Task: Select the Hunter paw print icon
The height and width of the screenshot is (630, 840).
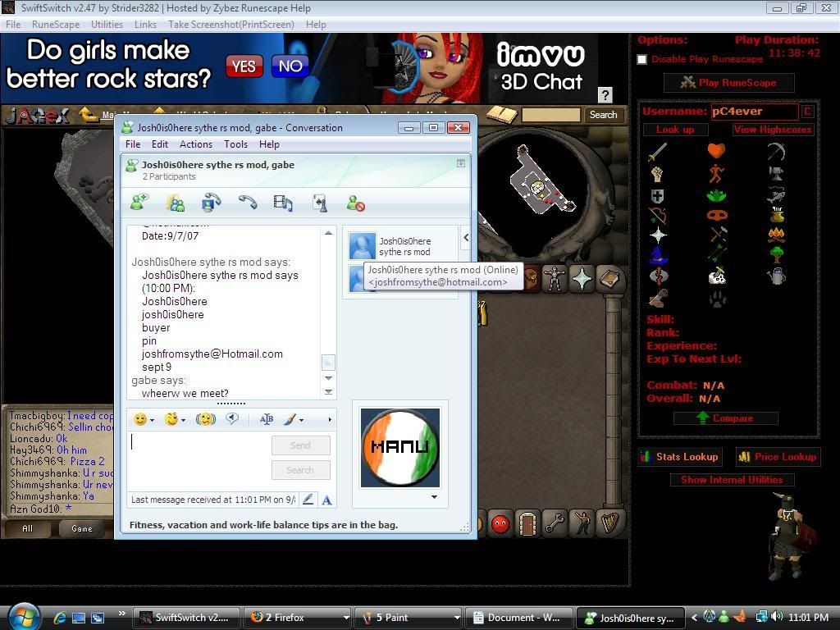Action: point(717,299)
